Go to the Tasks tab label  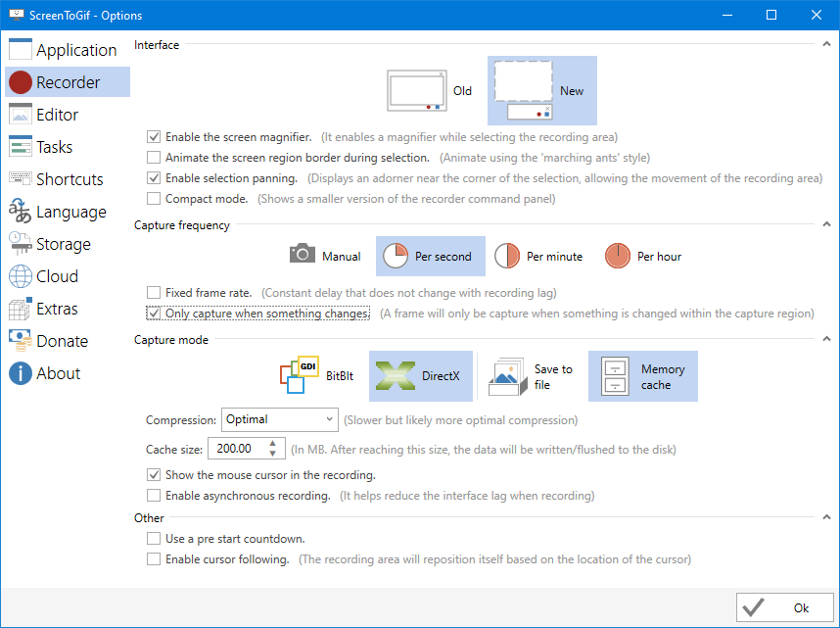click(54, 146)
